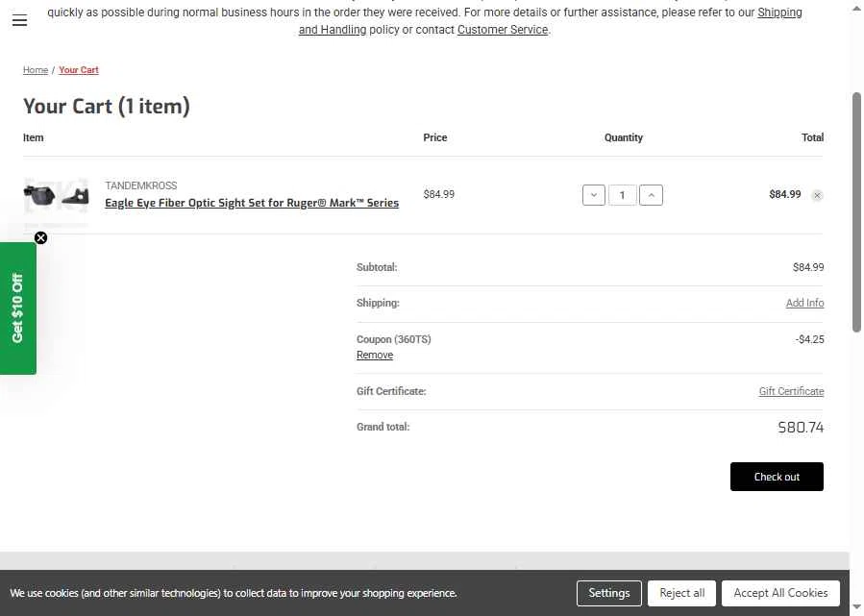The image size is (864, 616).
Task: Add shipping info via Add Info
Action: point(804,303)
